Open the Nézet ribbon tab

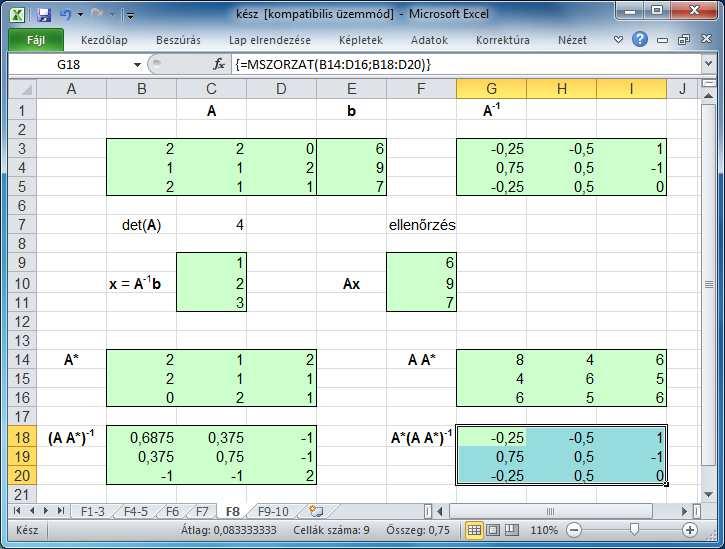coord(572,40)
